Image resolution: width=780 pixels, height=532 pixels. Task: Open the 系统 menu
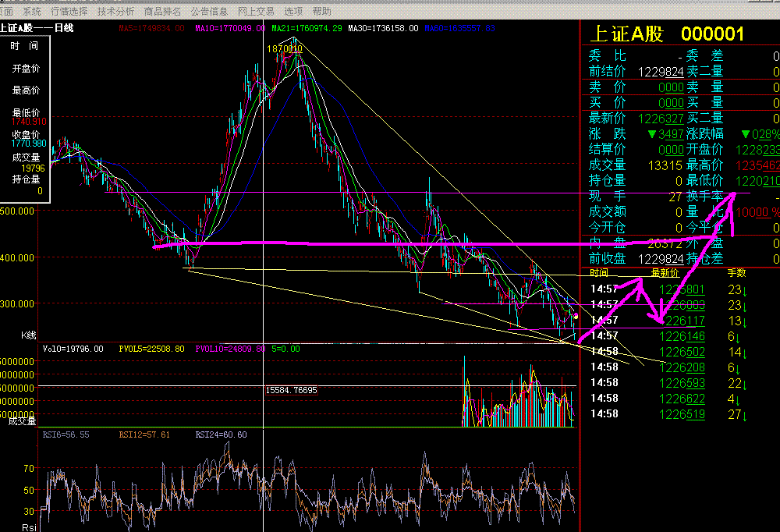pos(32,12)
